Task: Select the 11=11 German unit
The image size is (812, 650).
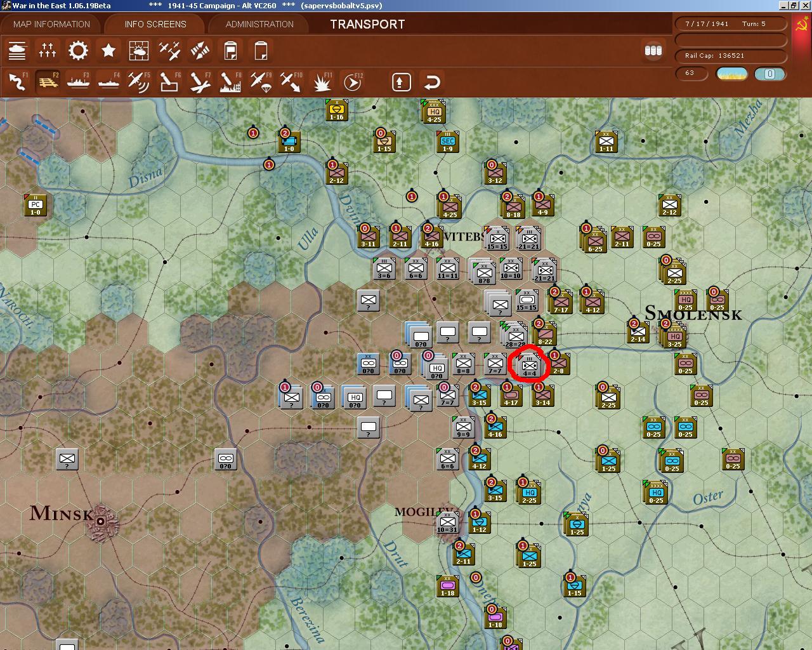Action: pos(448,269)
